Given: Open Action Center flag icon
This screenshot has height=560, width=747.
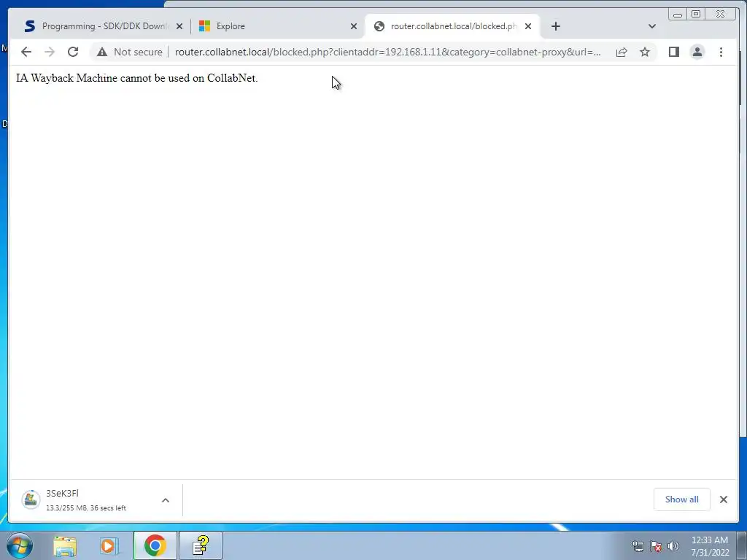Looking at the screenshot, I should pyautogui.click(x=656, y=546).
